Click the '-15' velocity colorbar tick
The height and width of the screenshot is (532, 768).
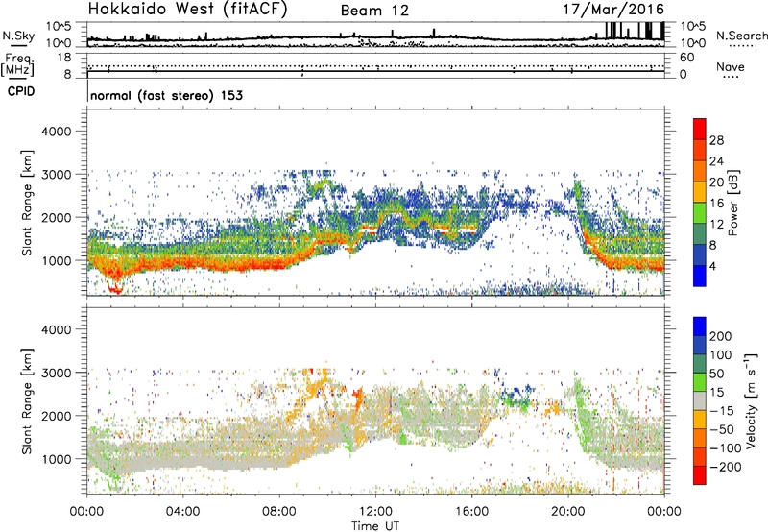(x=720, y=410)
